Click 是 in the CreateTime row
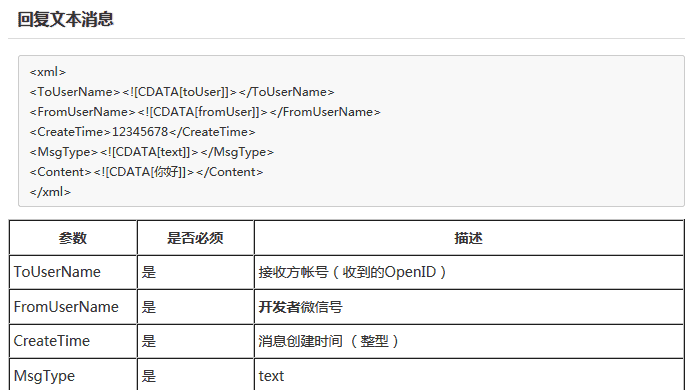 (x=149, y=341)
